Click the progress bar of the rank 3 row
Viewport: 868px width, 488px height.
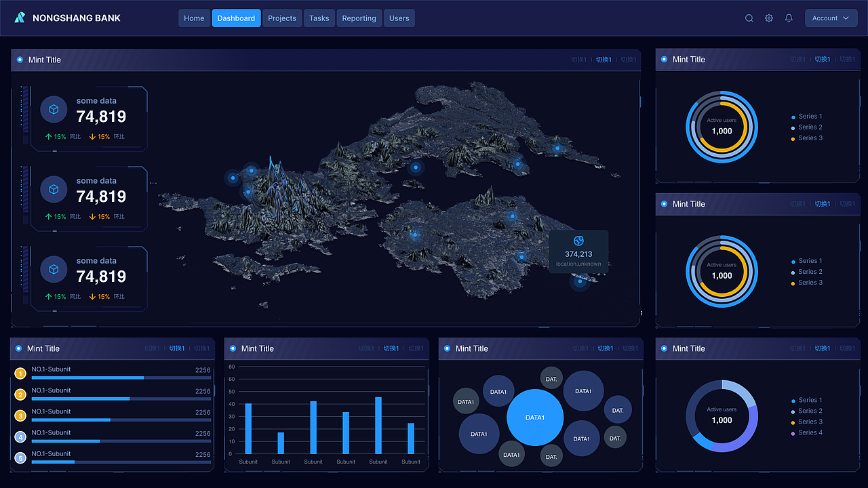click(x=121, y=420)
